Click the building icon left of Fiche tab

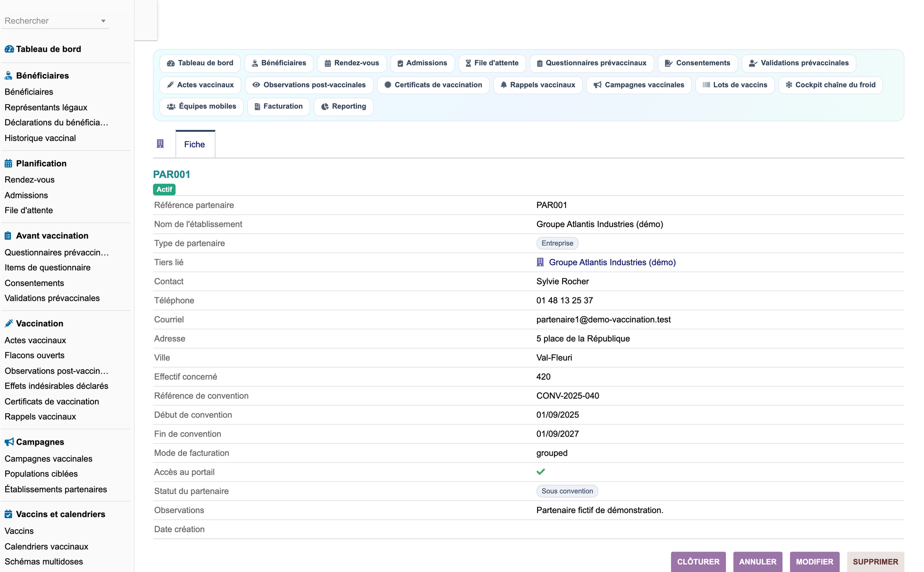point(160,143)
